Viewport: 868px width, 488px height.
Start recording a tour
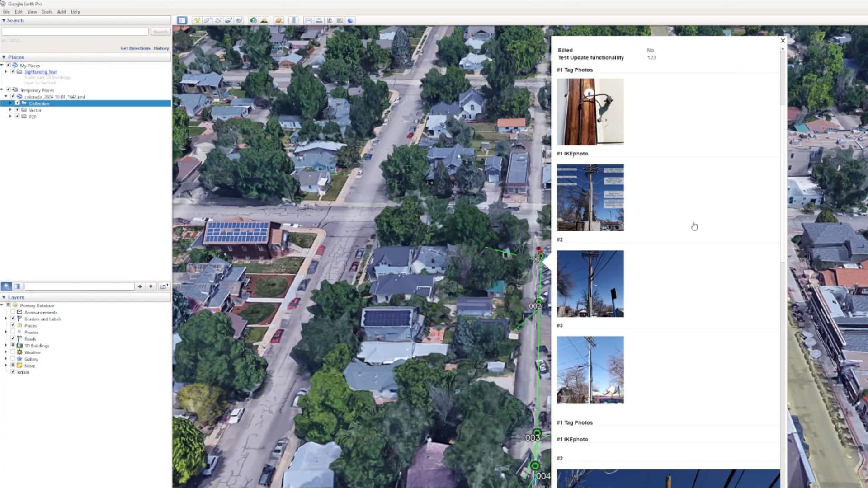[239, 20]
